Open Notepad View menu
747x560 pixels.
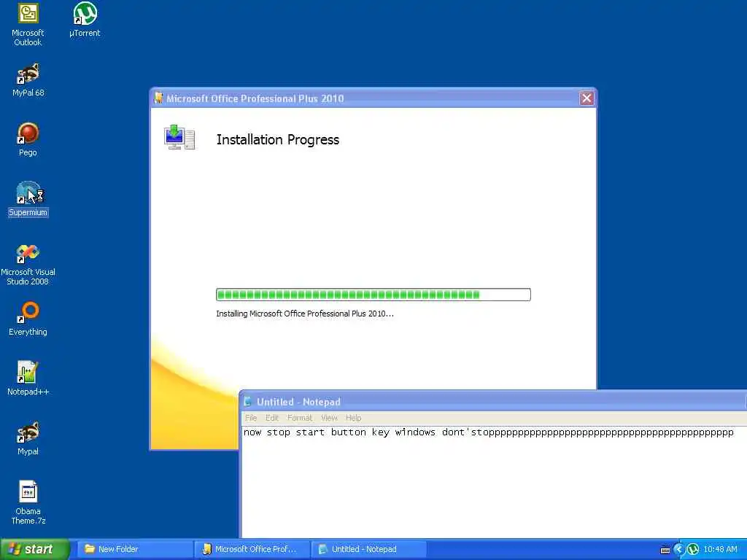(x=329, y=418)
